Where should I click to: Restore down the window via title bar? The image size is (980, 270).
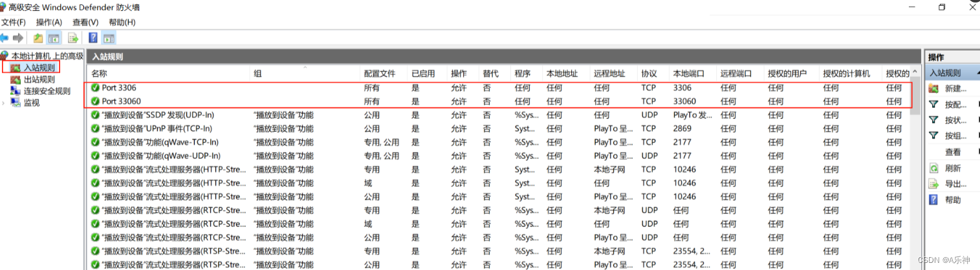(942, 7)
